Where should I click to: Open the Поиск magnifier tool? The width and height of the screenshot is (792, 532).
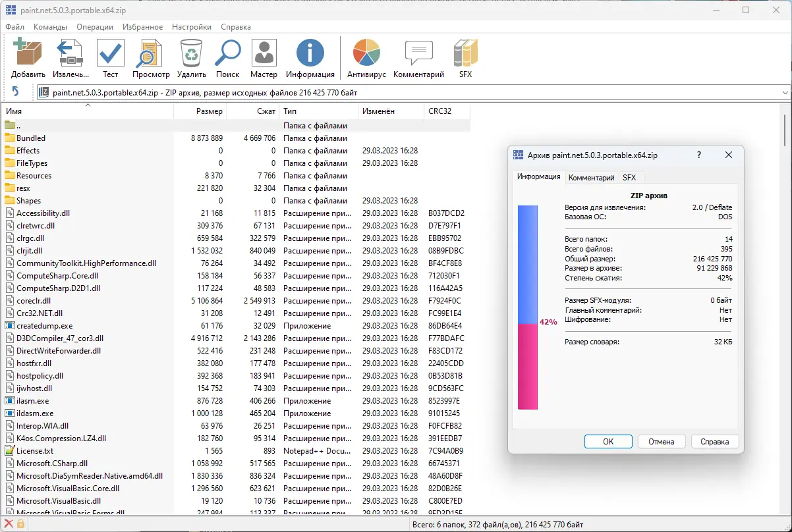click(228, 53)
